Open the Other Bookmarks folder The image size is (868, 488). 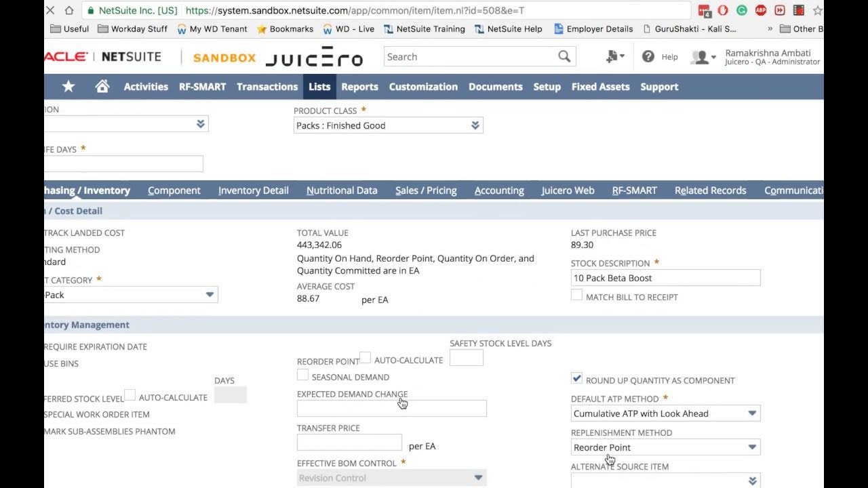point(802,29)
